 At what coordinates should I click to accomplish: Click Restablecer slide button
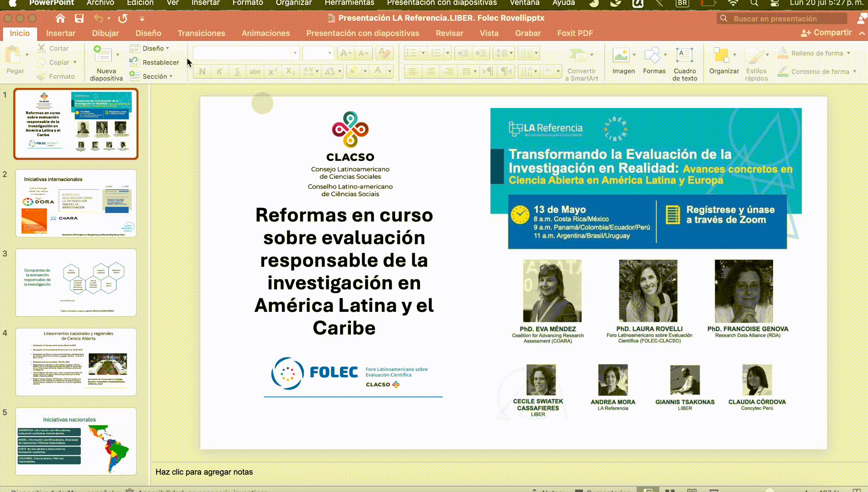[154, 62]
